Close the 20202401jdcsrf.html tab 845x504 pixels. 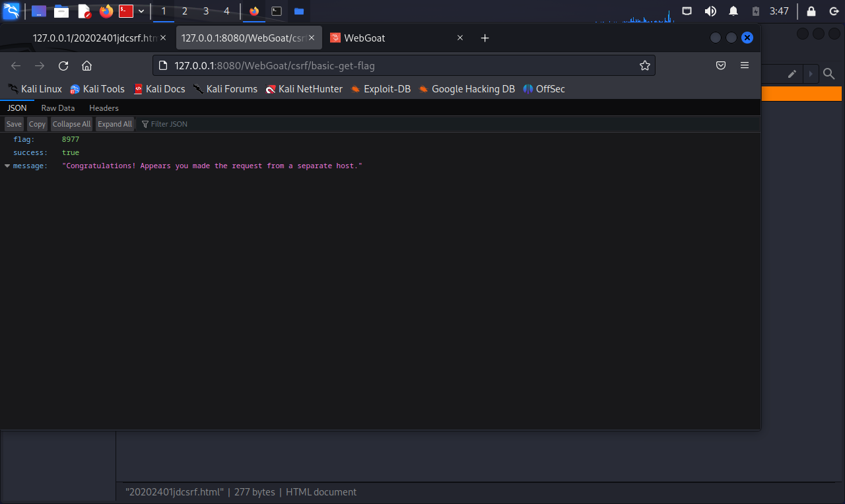click(163, 38)
